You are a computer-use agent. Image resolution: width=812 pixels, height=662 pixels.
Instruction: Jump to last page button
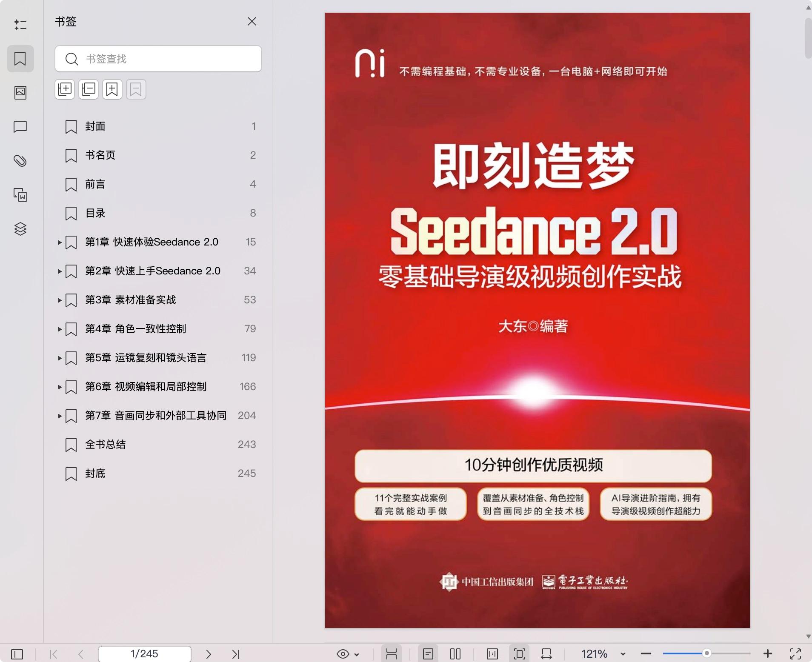pyautogui.click(x=236, y=654)
